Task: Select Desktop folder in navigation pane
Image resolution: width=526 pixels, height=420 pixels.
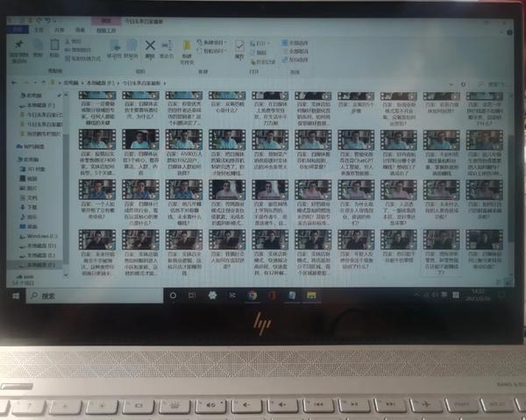Action: [29, 226]
